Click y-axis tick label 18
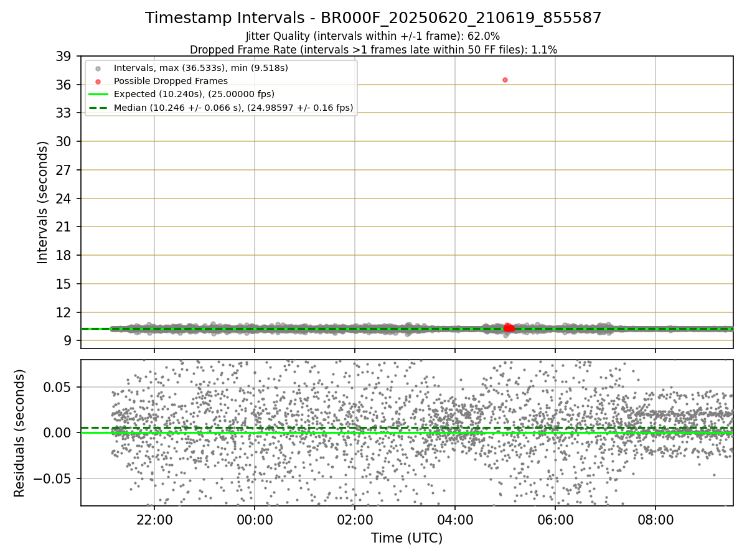 click(x=63, y=256)
